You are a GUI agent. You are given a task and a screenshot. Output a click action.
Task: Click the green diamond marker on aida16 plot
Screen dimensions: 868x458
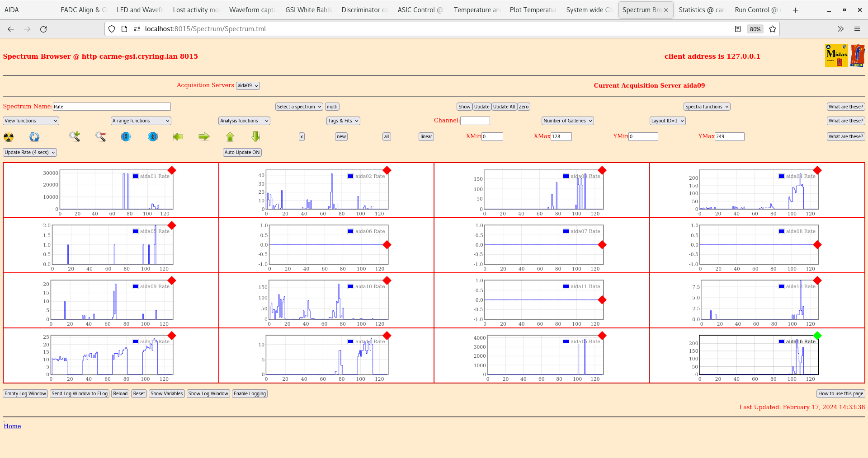coord(817,336)
